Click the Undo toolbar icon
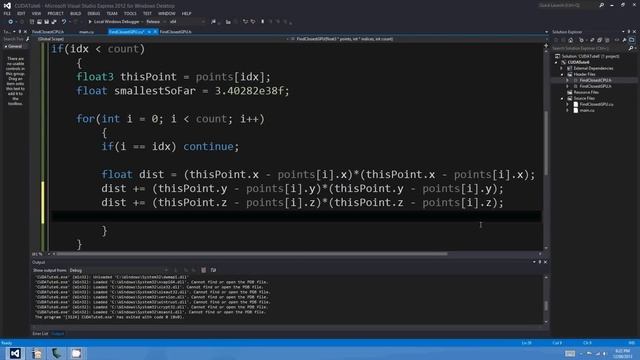640x360 pixels. [x=64, y=22]
